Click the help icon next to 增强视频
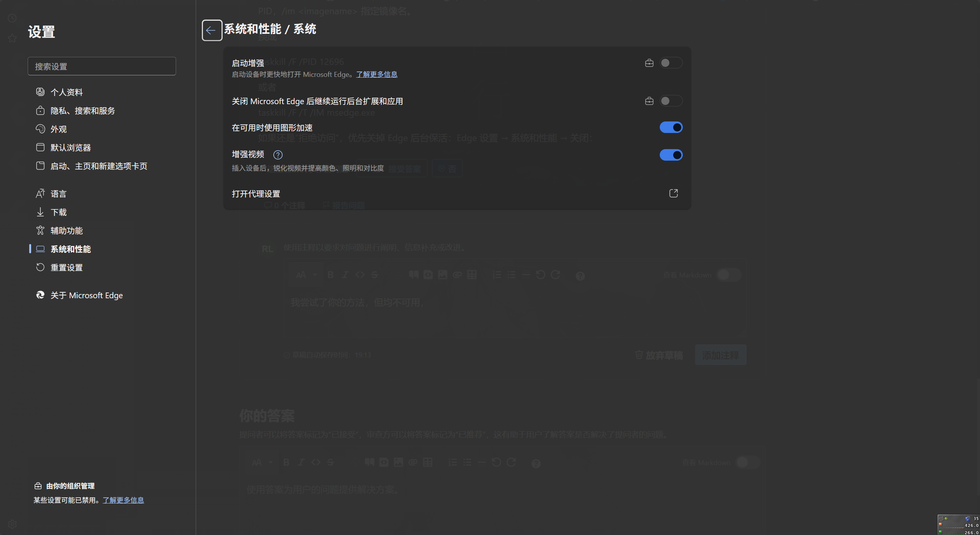Viewport: 980px width, 535px height. [x=278, y=155]
